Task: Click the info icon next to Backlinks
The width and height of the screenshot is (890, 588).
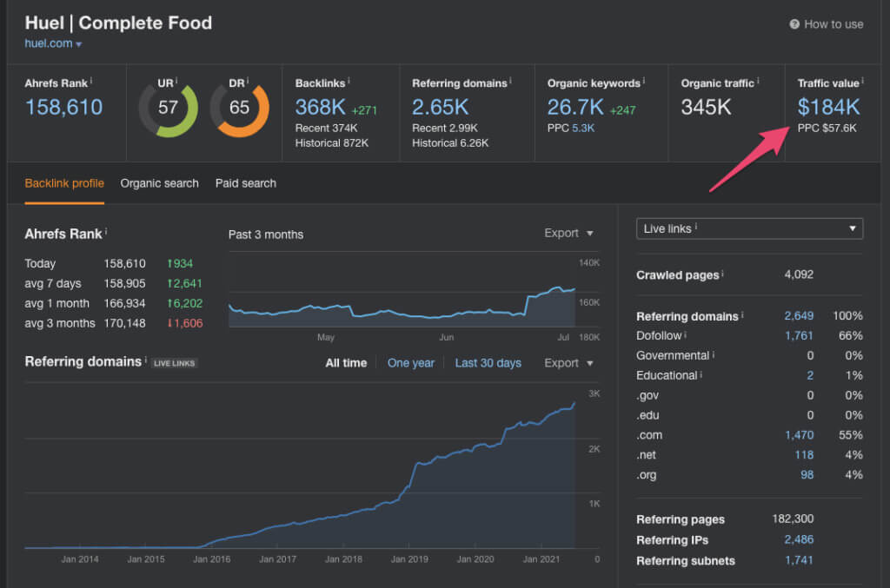Action: (349, 82)
